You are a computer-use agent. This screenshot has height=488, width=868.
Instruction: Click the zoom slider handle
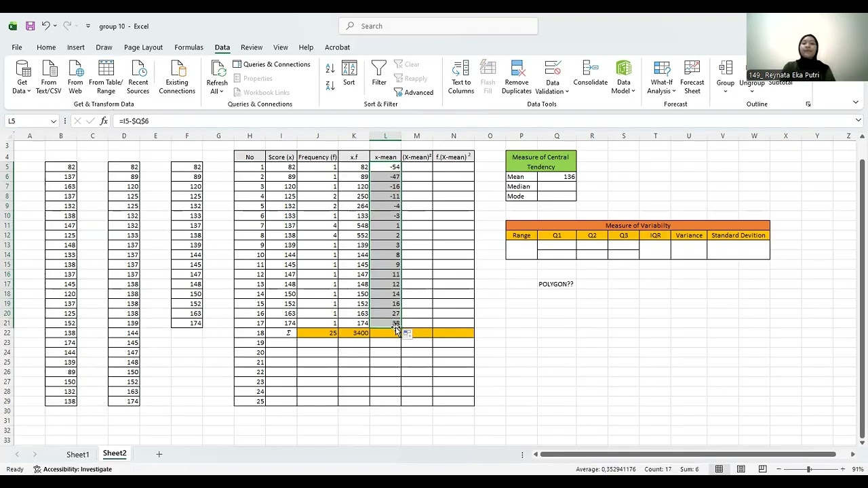coord(808,469)
